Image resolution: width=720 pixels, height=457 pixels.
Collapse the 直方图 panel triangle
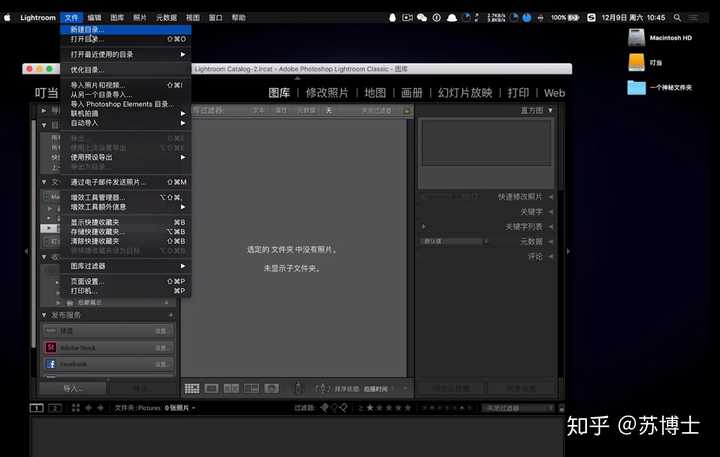(550, 111)
